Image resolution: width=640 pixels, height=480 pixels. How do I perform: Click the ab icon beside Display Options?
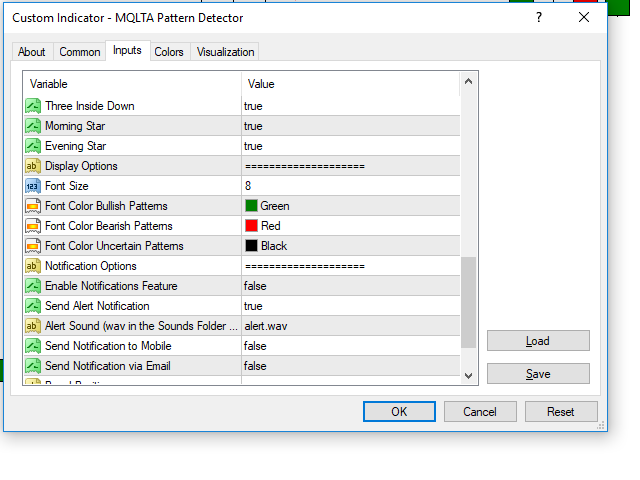click(33, 166)
